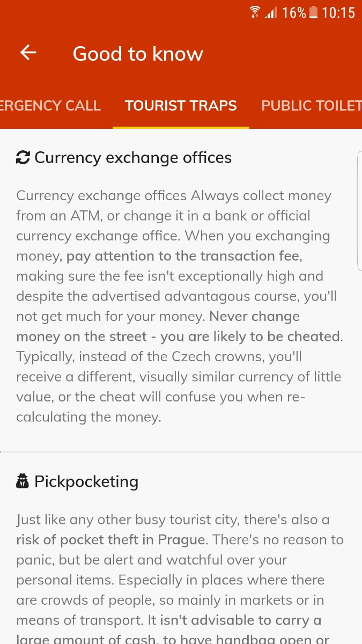Tap the pickpocket spy icon

[23, 482]
